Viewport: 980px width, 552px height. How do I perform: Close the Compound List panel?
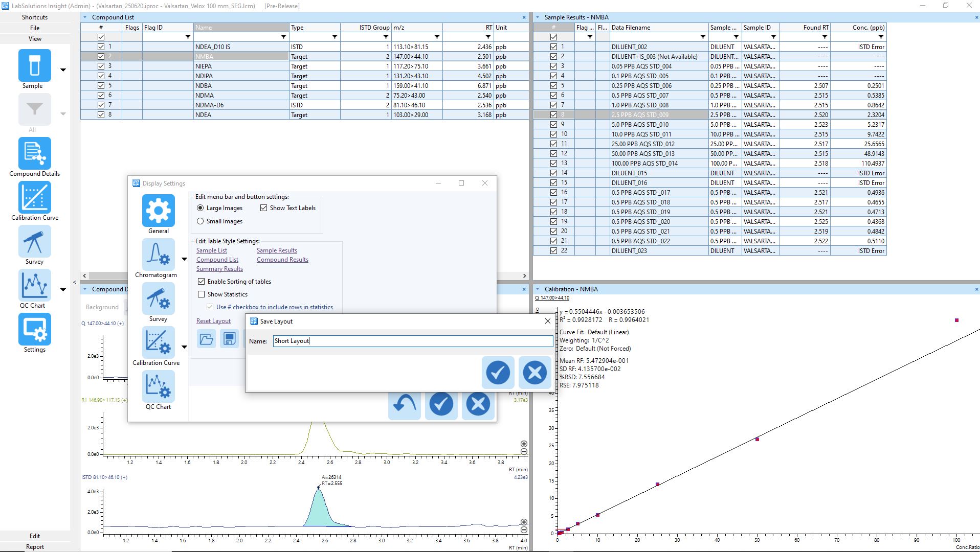[x=524, y=17]
